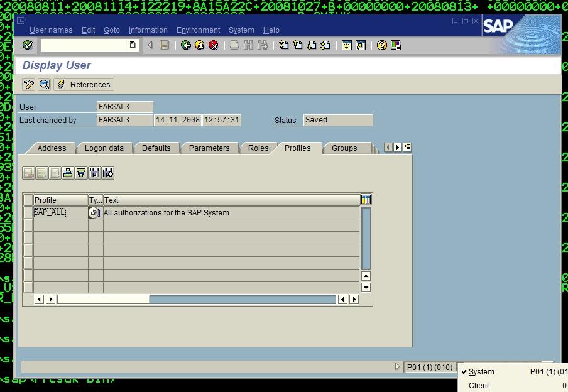Viewport: 568px width, 392px height.
Task: Open Customize Local Layout icon
Action: (396, 45)
